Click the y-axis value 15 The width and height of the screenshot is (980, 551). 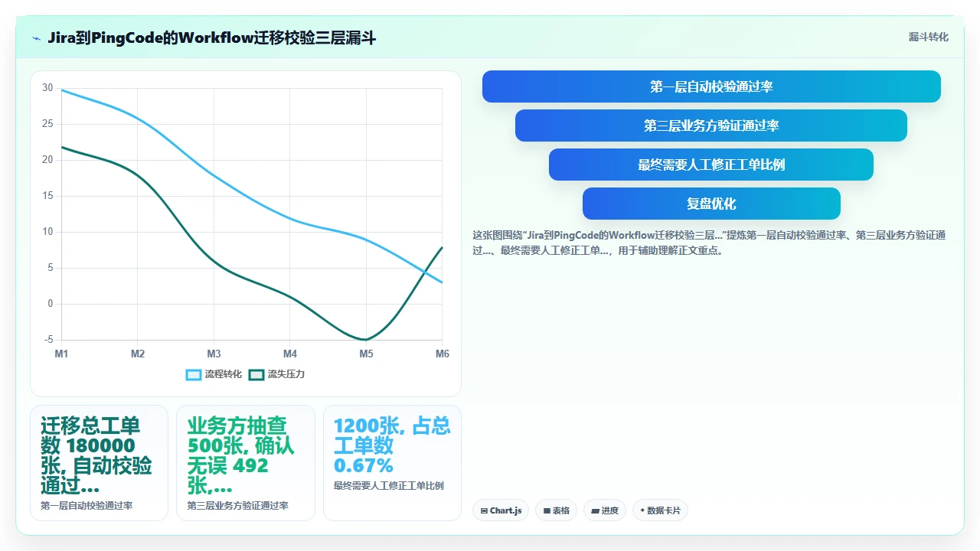pyautogui.click(x=47, y=196)
